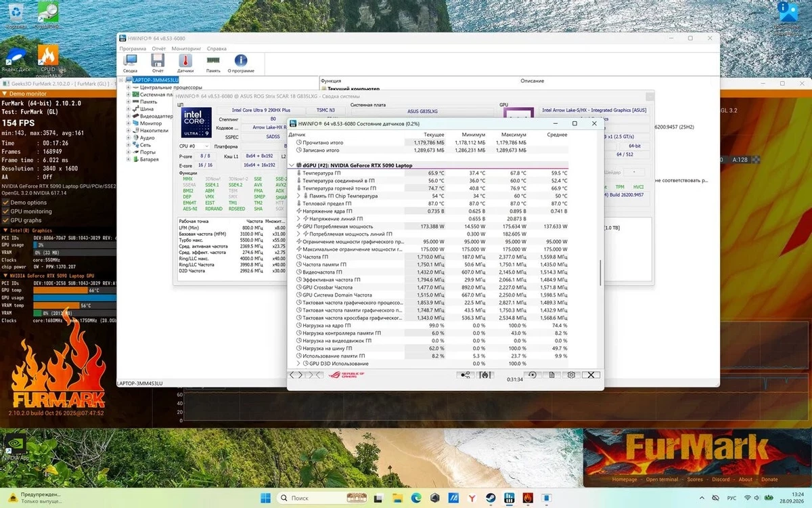Image resolution: width=812 pixels, height=508 pixels.
Task: Click the Homepage link in FurMark banner
Action: pos(625,480)
